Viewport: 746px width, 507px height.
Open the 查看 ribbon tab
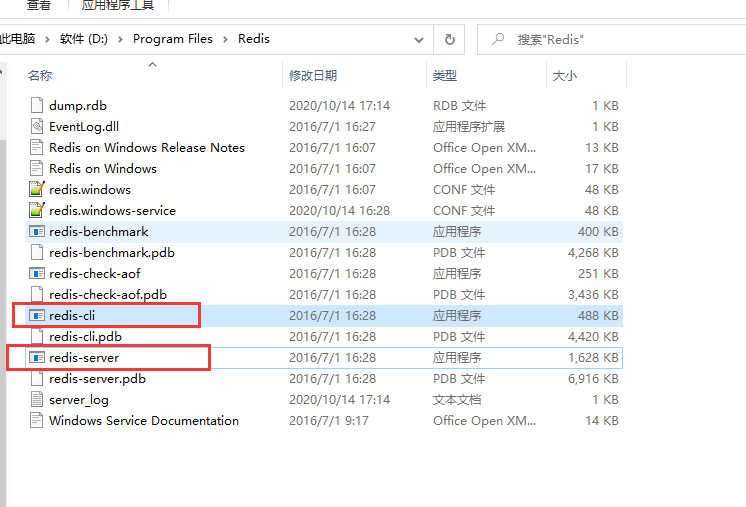pos(39,5)
